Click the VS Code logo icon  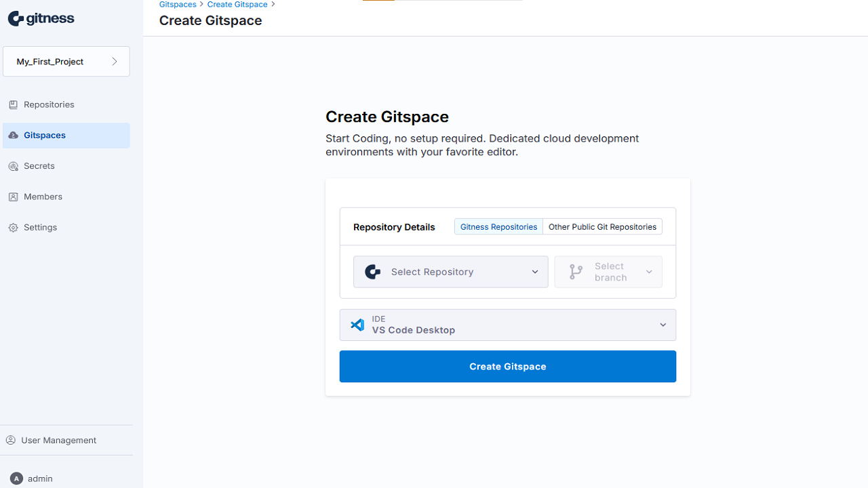[357, 325]
